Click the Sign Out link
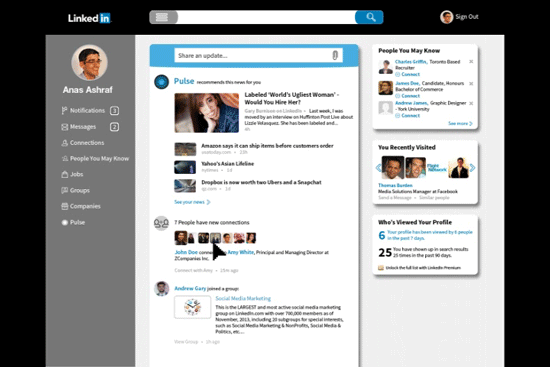 point(467,17)
